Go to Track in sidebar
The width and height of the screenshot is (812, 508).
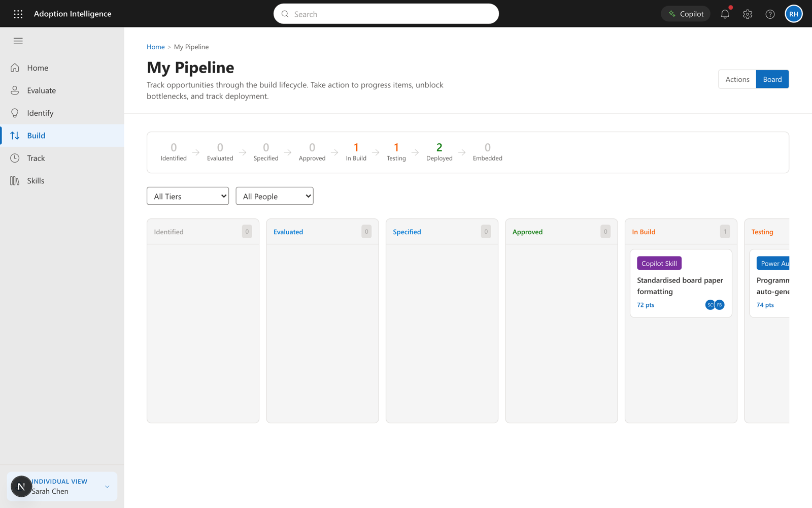pyautogui.click(x=62, y=158)
